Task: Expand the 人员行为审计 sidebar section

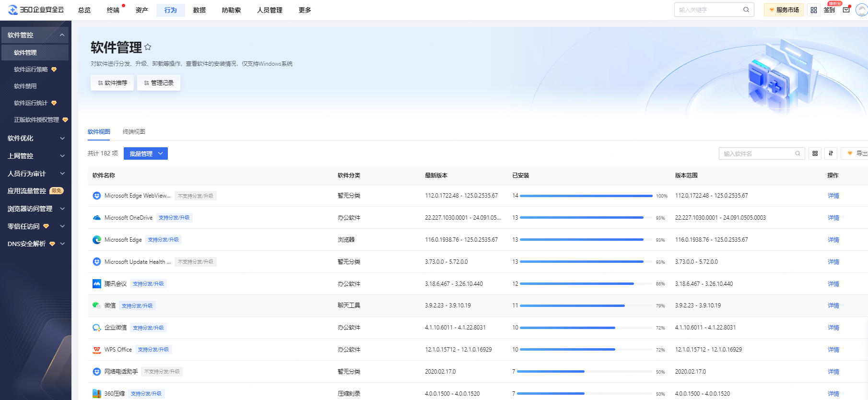Action: pyautogui.click(x=62, y=174)
